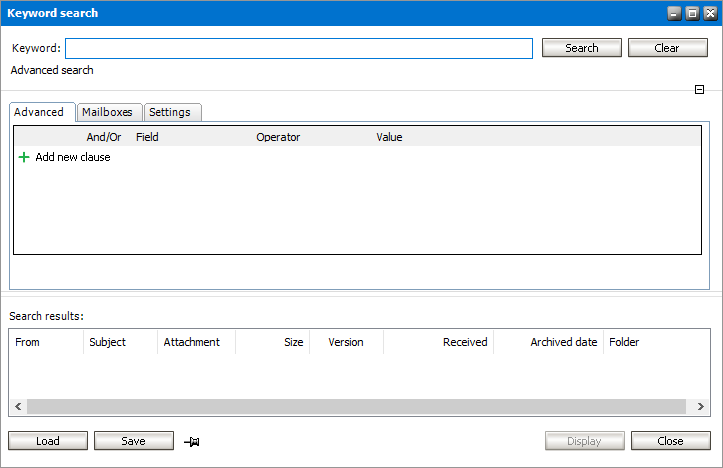723x468 pixels.
Task: Click the Save button
Action: (134, 441)
